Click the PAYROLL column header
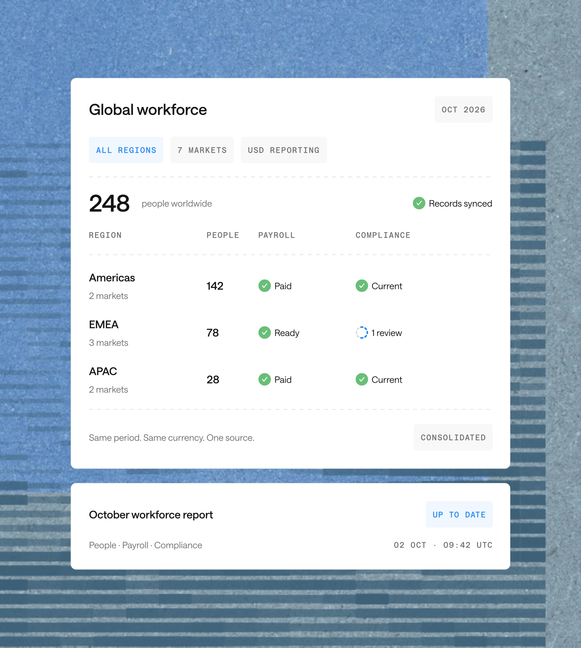Screen dimensions: 581x648 (276, 235)
